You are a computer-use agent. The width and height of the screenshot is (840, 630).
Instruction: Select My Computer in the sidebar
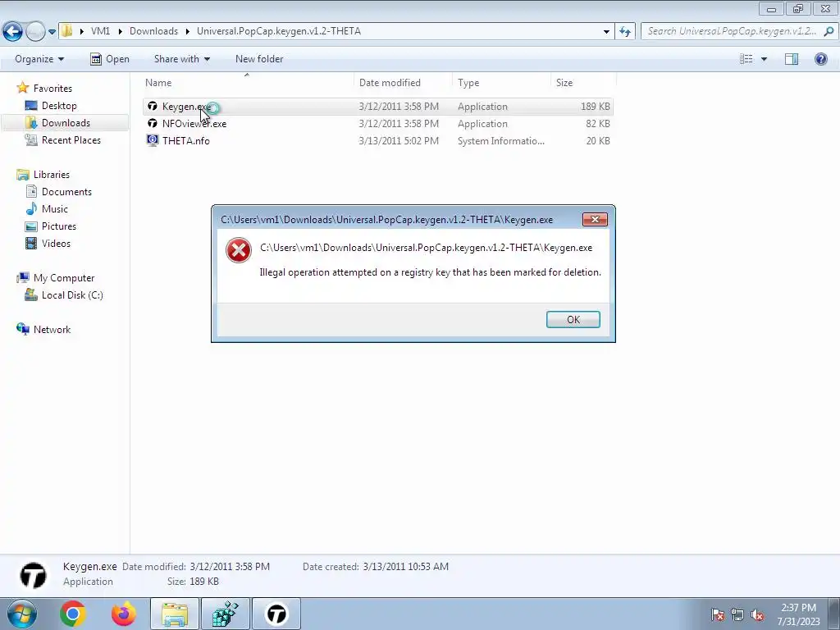tap(64, 278)
